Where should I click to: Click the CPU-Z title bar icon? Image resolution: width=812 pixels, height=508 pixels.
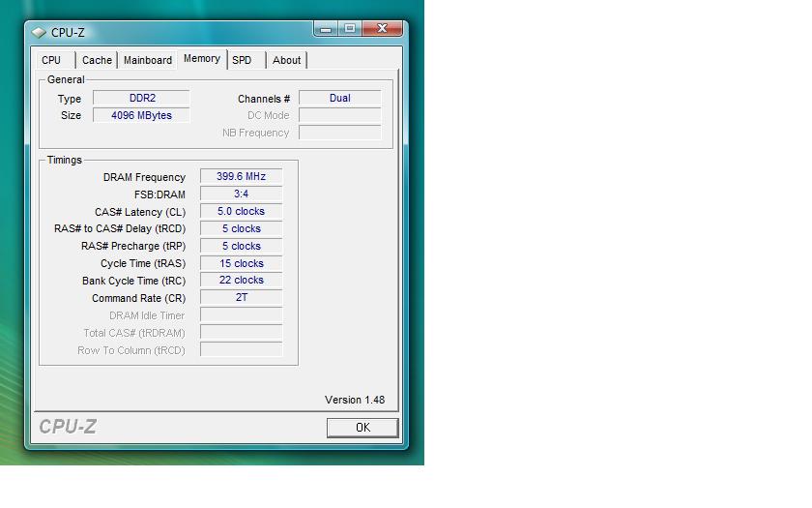click(39, 32)
